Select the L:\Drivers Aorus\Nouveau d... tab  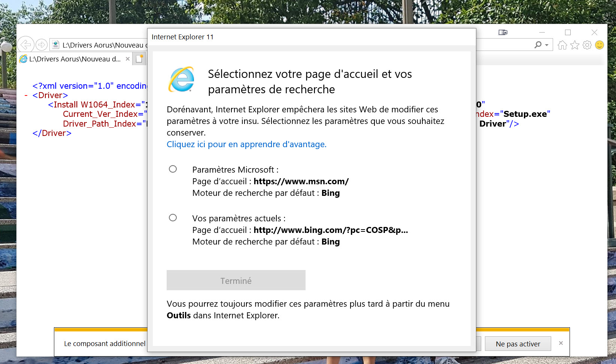(75, 59)
